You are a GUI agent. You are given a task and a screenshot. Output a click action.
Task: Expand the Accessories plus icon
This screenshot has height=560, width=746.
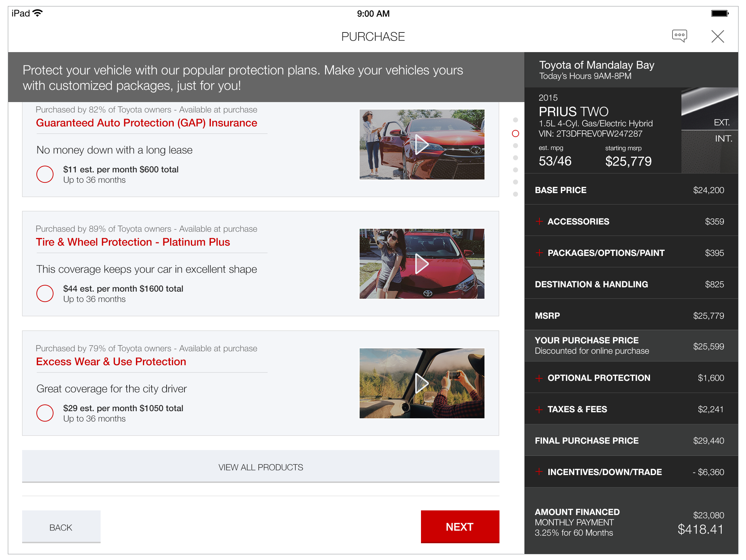(x=539, y=221)
